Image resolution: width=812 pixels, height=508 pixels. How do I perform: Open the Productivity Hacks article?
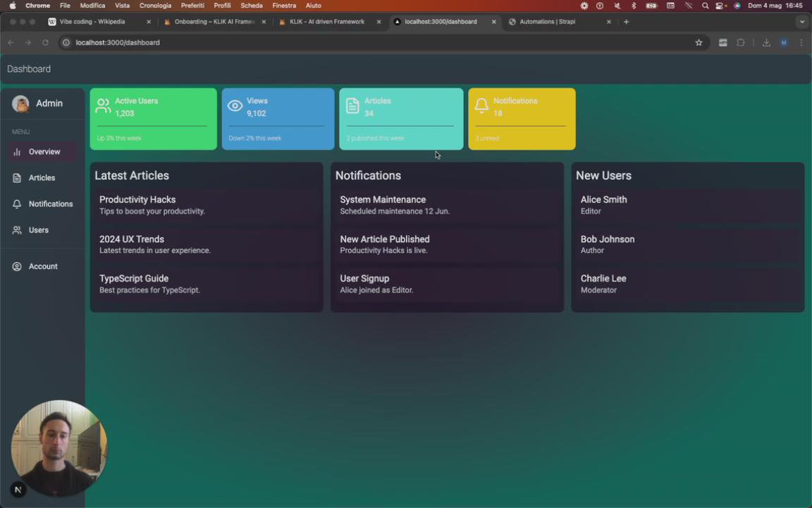click(x=207, y=205)
